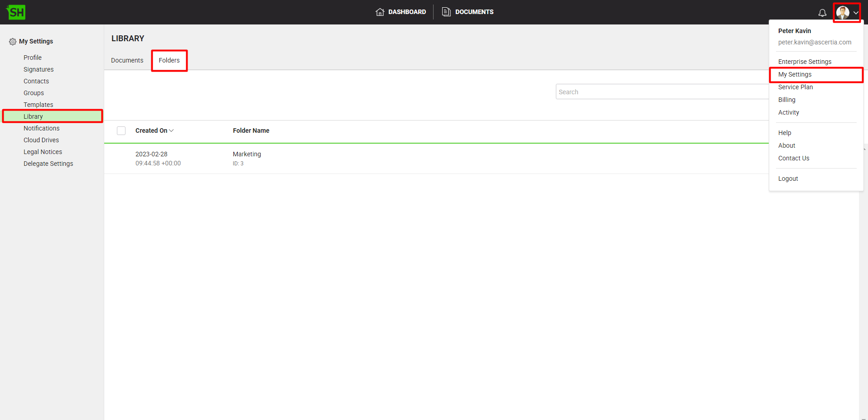Click the Documents page icon
This screenshot has height=420, width=868.
pos(446,12)
